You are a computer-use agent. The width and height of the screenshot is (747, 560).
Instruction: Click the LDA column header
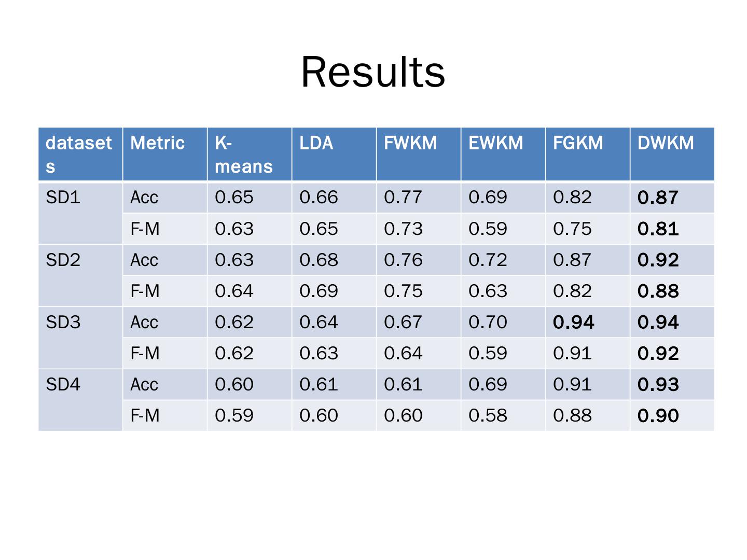point(316,143)
